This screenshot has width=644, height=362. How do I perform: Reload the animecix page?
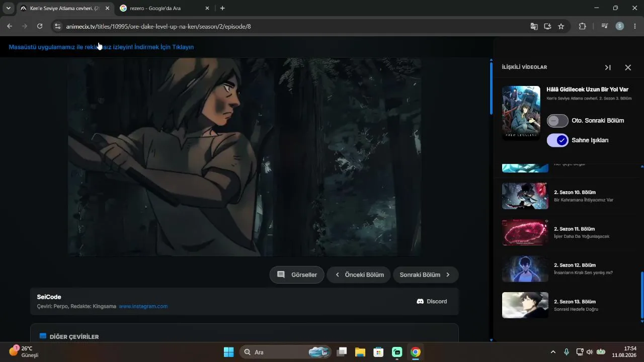click(40, 26)
